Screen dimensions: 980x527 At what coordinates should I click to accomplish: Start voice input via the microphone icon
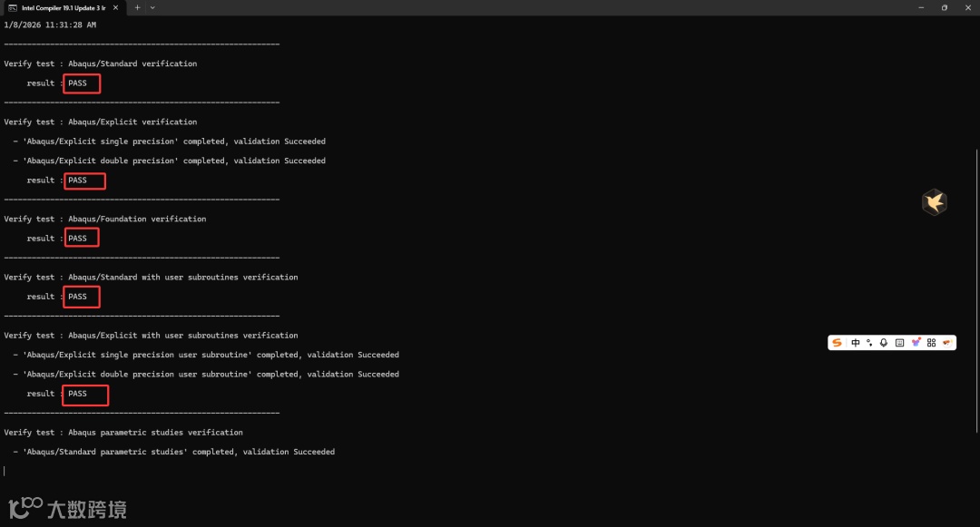(x=884, y=343)
